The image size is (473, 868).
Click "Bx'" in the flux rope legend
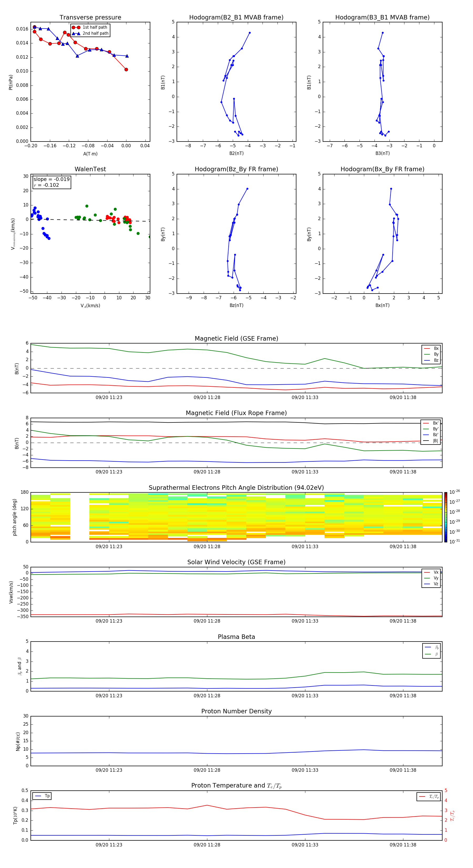[x=436, y=423]
